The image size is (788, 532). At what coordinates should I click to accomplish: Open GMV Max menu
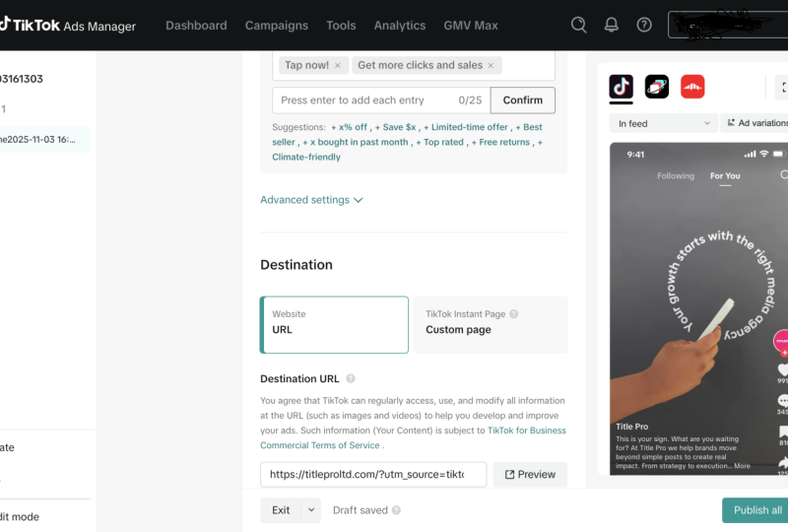(471, 26)
